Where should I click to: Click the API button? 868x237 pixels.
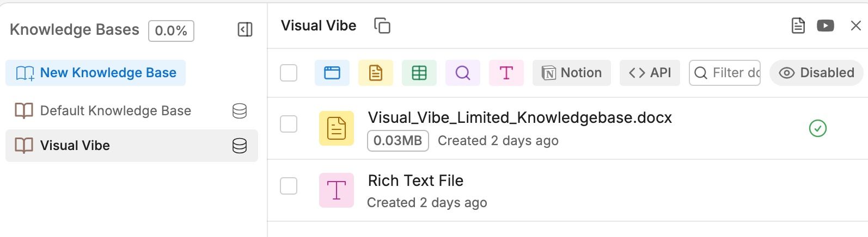[x=650, y=73]
